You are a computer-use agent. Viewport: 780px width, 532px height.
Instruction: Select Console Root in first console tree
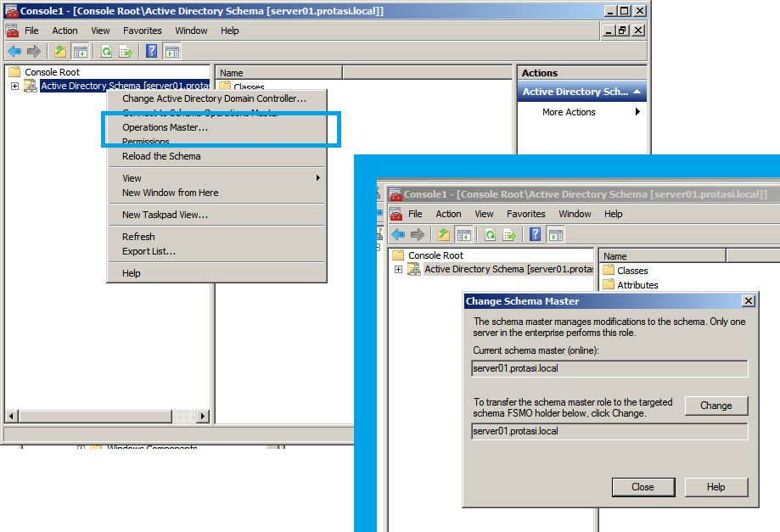click(x=52, y=72)
